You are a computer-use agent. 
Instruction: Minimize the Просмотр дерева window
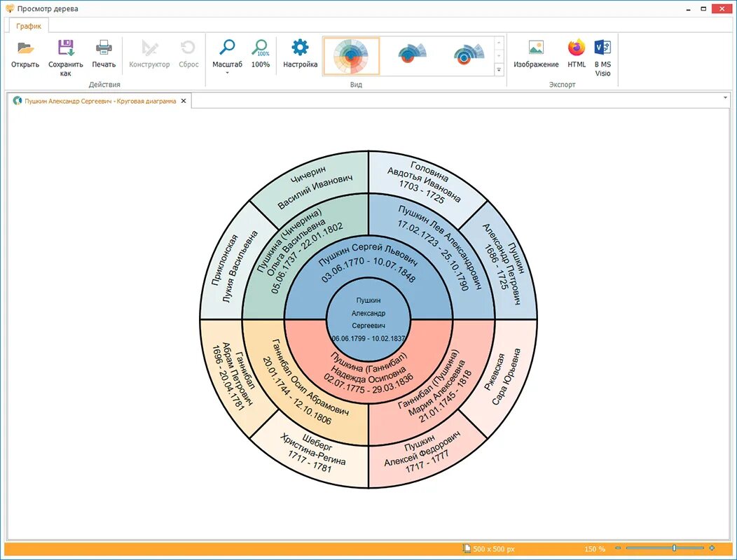click(688, 8)
